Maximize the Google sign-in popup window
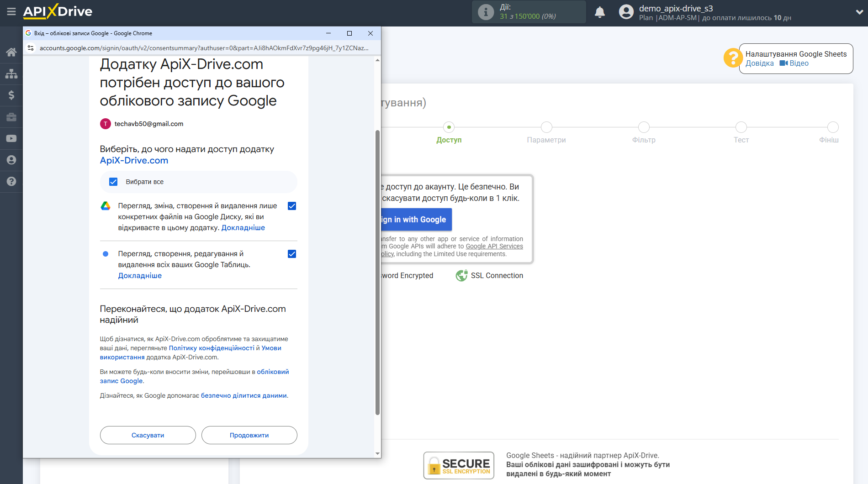This screenshot has width=868, height=484. point(349,33)
